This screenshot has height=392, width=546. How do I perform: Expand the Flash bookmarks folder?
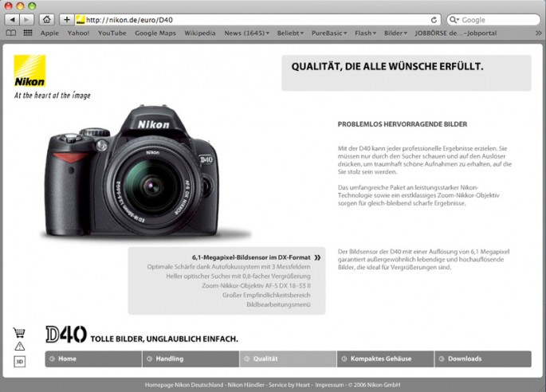[366, 33]
